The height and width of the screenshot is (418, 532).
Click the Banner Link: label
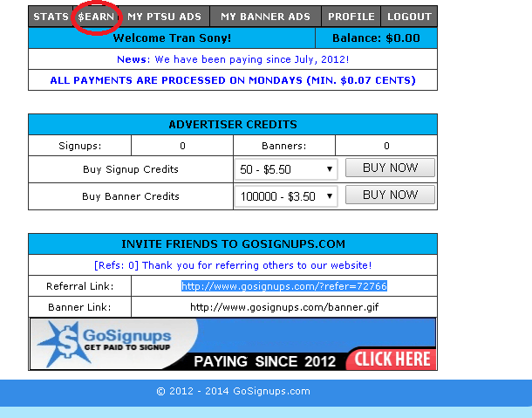(79, 307)
